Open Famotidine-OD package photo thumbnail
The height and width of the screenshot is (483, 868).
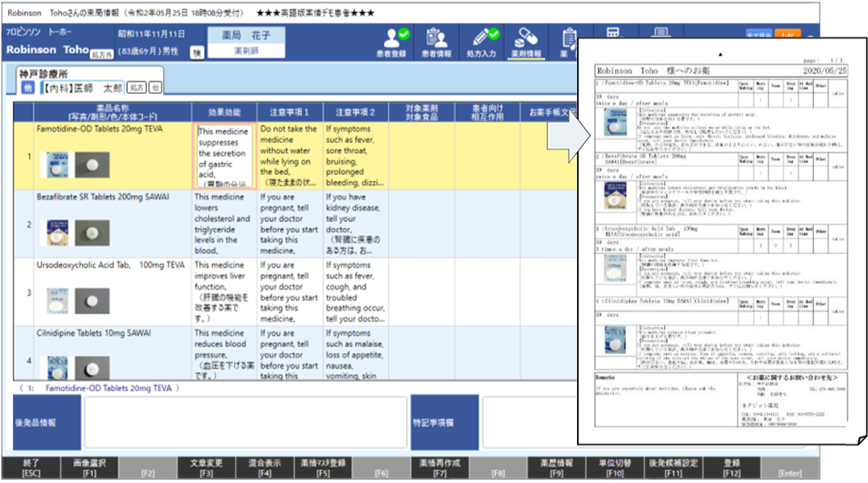58,164
